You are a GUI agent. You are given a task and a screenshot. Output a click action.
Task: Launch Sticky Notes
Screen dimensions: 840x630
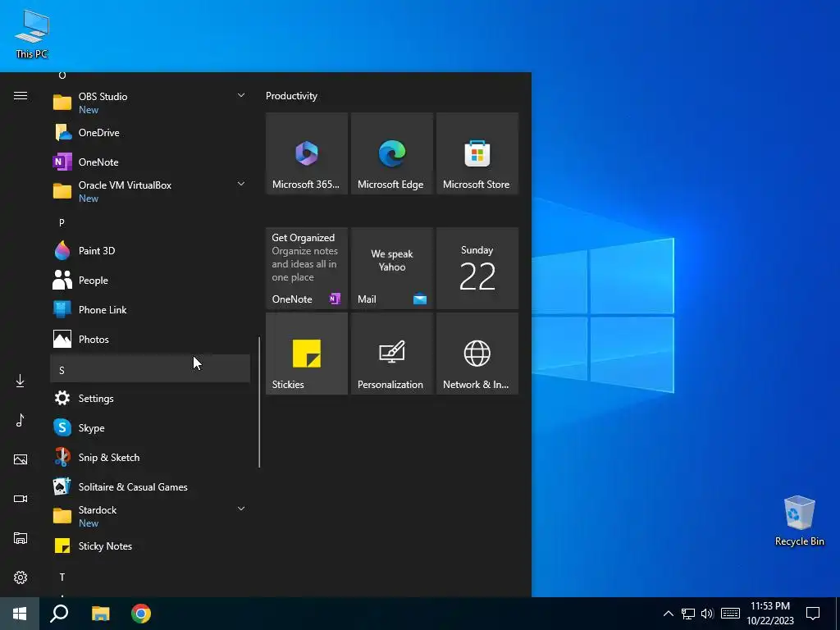150,546
